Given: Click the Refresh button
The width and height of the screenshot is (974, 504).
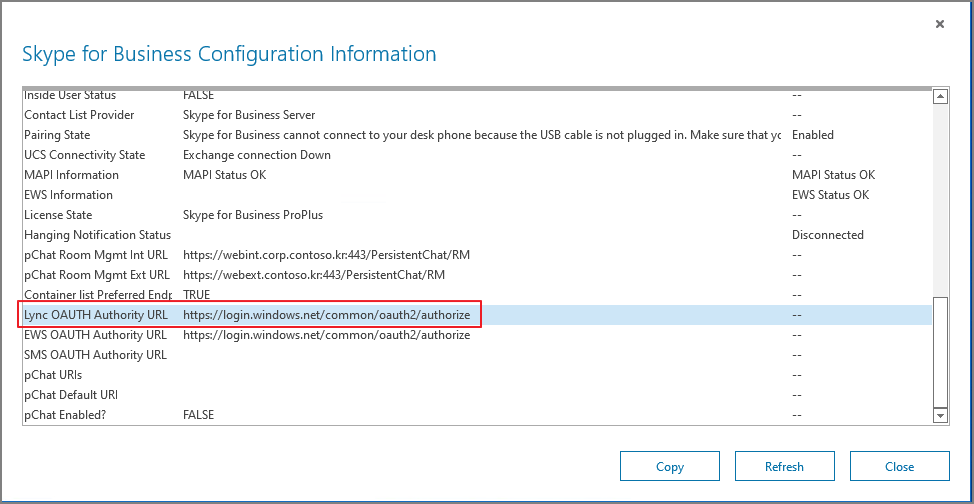Looking at the screenshot, I should 785,466.
